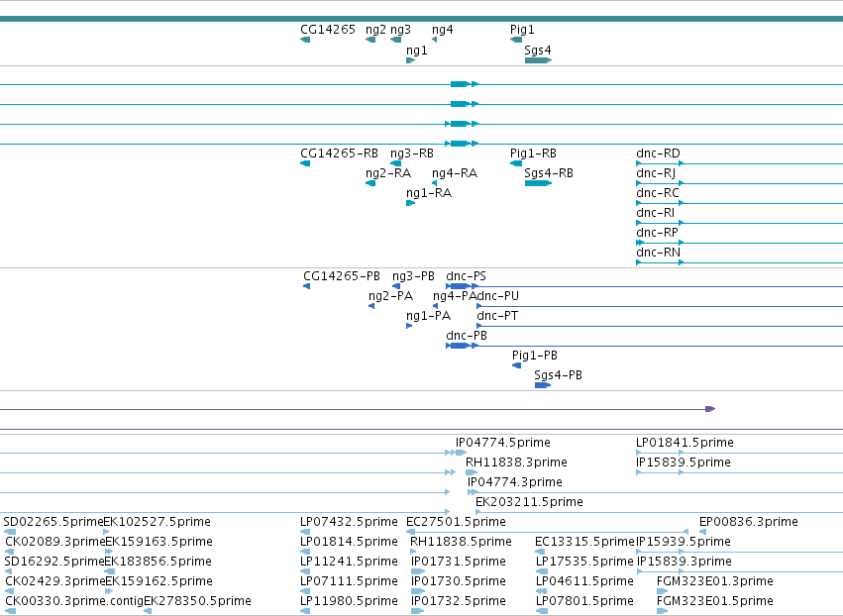Select EST EK203211.5prime
The height and width of the screenshot is (616, 843).
tap(529, 502)
